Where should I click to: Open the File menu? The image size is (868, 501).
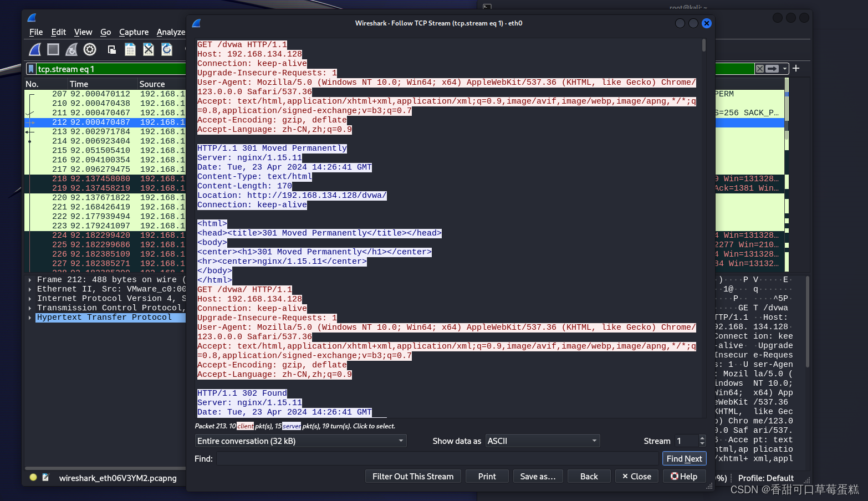click(x=36, y=32)
